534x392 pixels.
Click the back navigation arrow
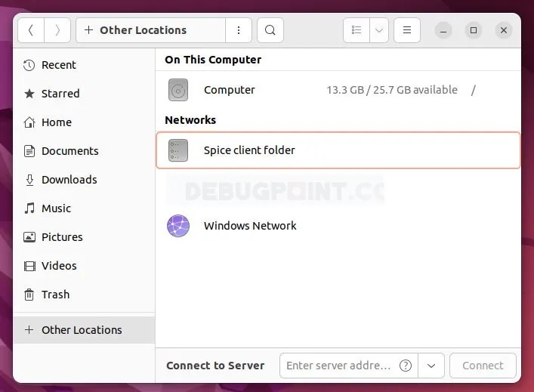click(30, 30)
